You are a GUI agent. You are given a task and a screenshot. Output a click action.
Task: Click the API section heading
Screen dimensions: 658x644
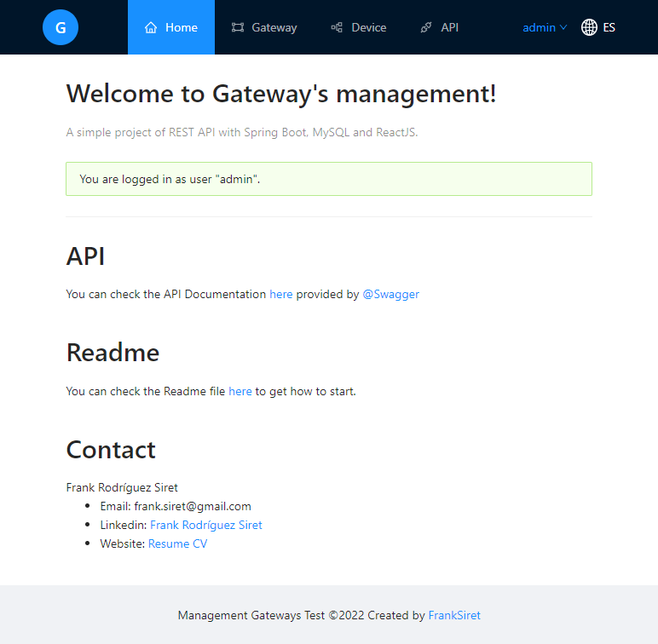[x=85, y=256]
